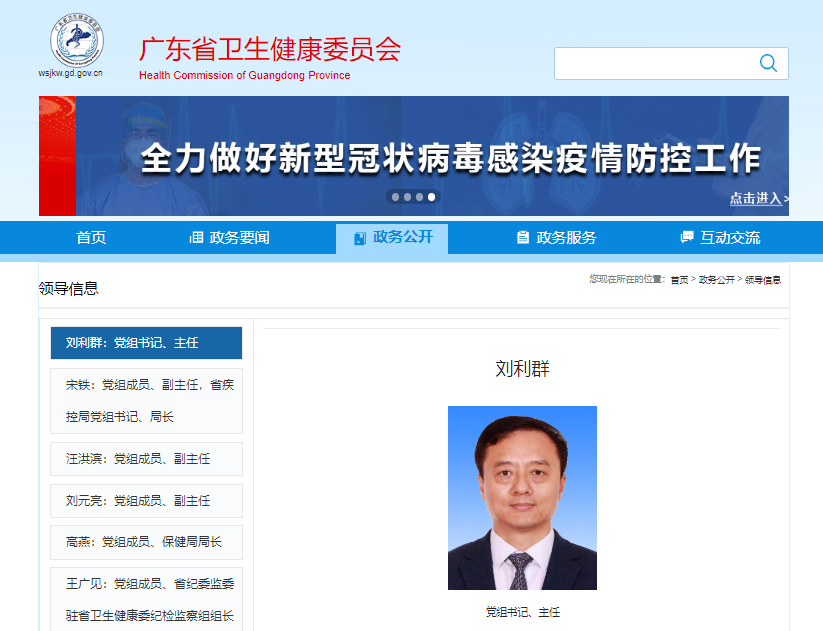Screen dimensions: 823x631
Task: Select the third banner carousel dot
Action: click(x=419, y=197)
